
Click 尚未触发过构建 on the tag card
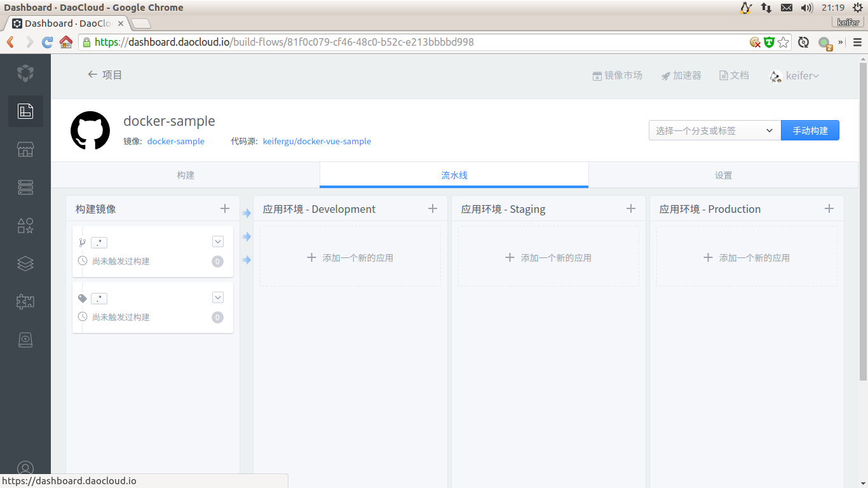pos(121,317)
